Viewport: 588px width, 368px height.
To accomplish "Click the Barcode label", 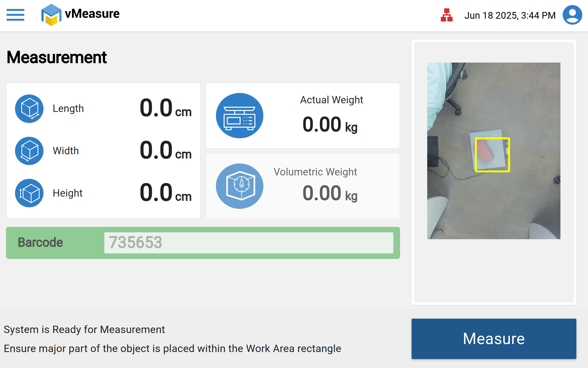I will click(x=40, y=243).
